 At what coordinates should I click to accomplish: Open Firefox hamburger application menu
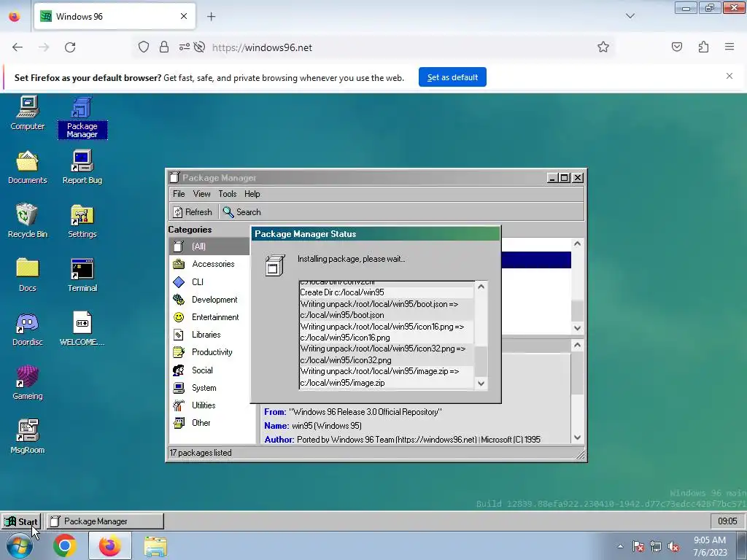[729, 47]
